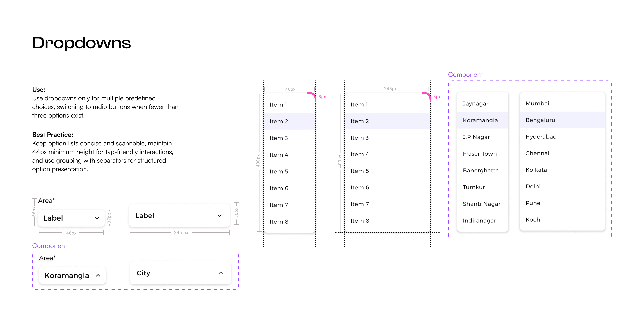The width and height of the screenshot is (644, 322).
Task: Open the small Label dropdown under Area
Action: pos(71,218)
